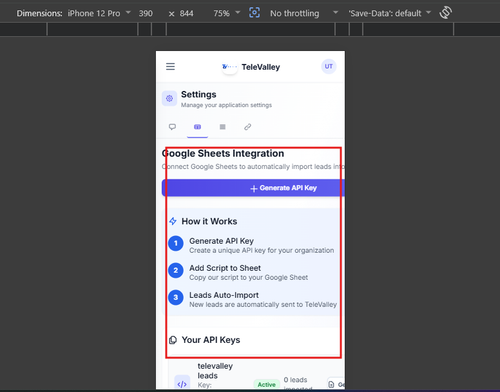Click the televalley leads key name
Image resolution: width=500 pixels, height=392 pixels.
[215, 371]
